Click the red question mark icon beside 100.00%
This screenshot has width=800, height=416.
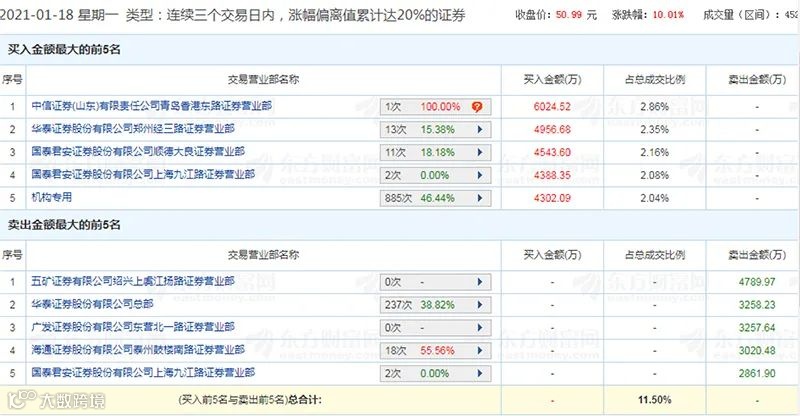click(x=477, y=107)
